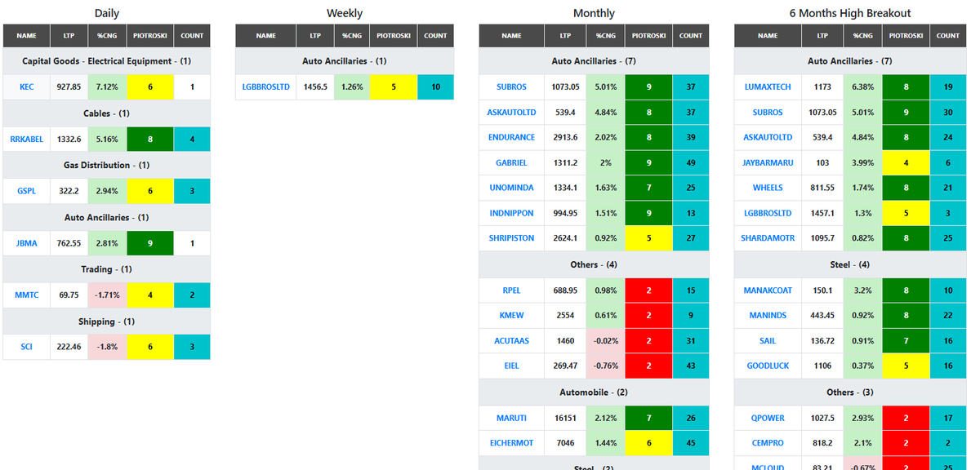980x470 pixels.
Task: Click the green Piotroski 8 cell for RRKABEL
Action: (x=149, y=139)
